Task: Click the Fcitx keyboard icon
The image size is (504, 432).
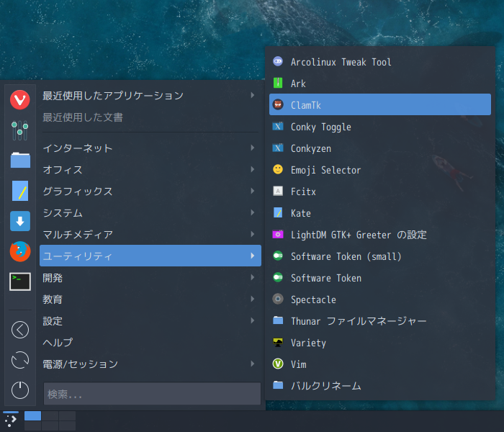Action: click(x=278, y=191)
